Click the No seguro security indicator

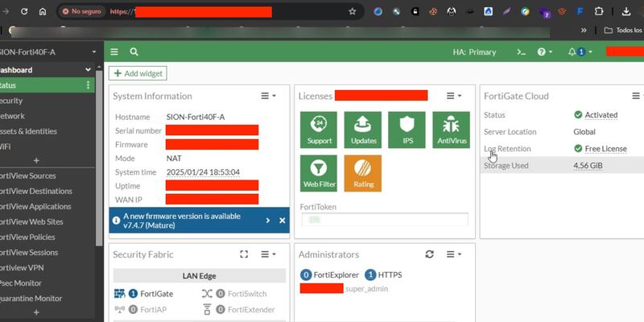pyautogui.click(x=82, y=11)
